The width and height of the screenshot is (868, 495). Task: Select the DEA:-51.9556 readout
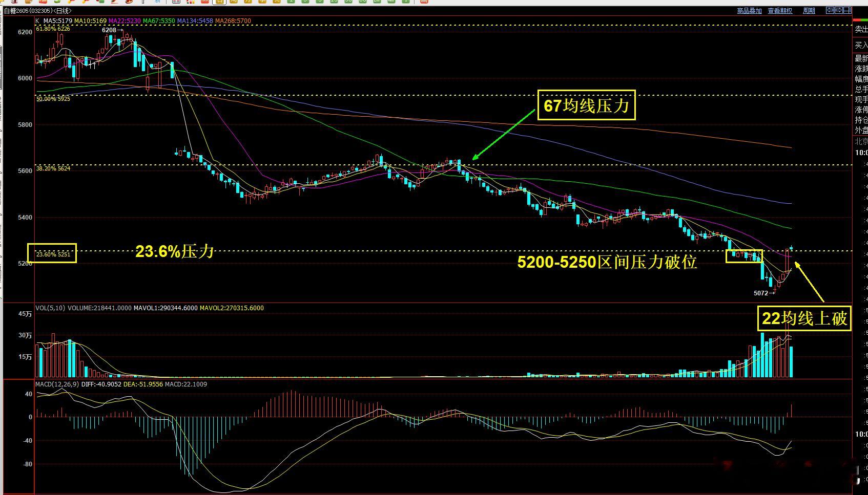pyautogui.click(x=143, y=384)
